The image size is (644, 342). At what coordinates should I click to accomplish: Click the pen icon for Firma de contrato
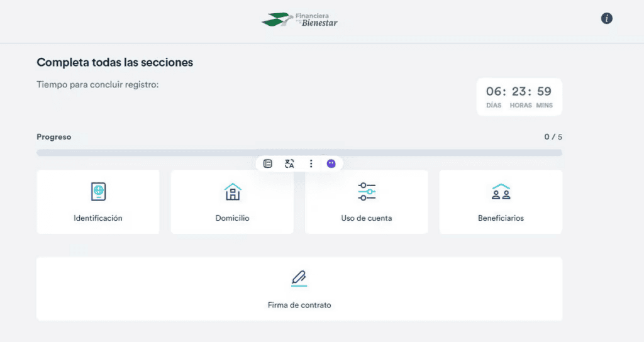click(299, 278)
